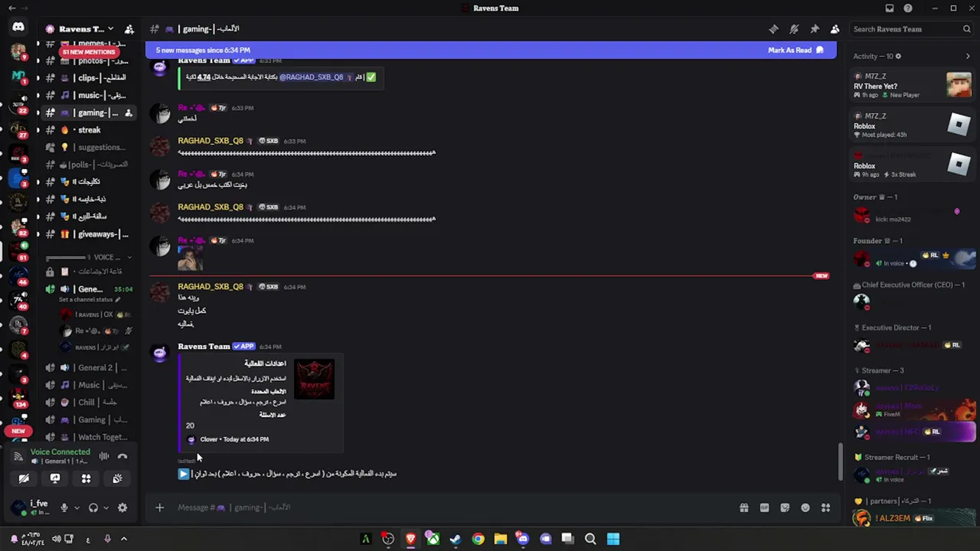Image resolution: width=980 pixels, height=551 pixels.
Task: Open the emoji picker
Action: [805, 507]
